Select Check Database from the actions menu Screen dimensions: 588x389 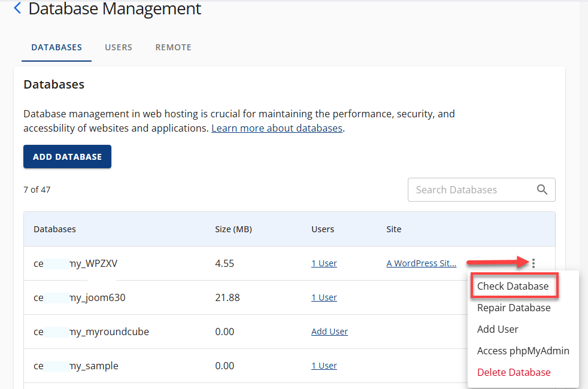[514, 286]
